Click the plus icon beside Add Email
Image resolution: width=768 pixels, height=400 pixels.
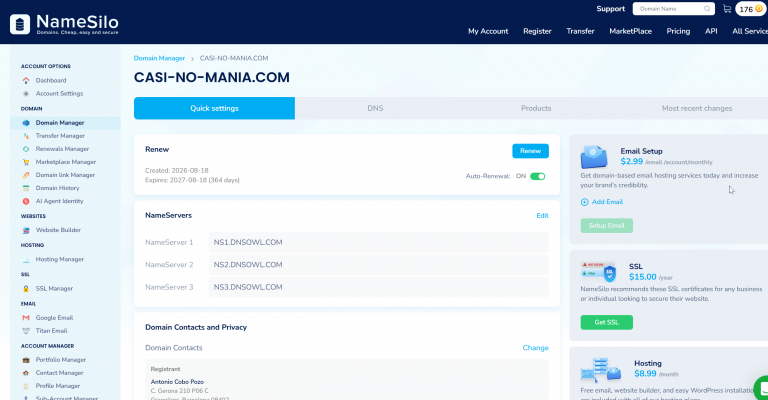click(584, 202)
